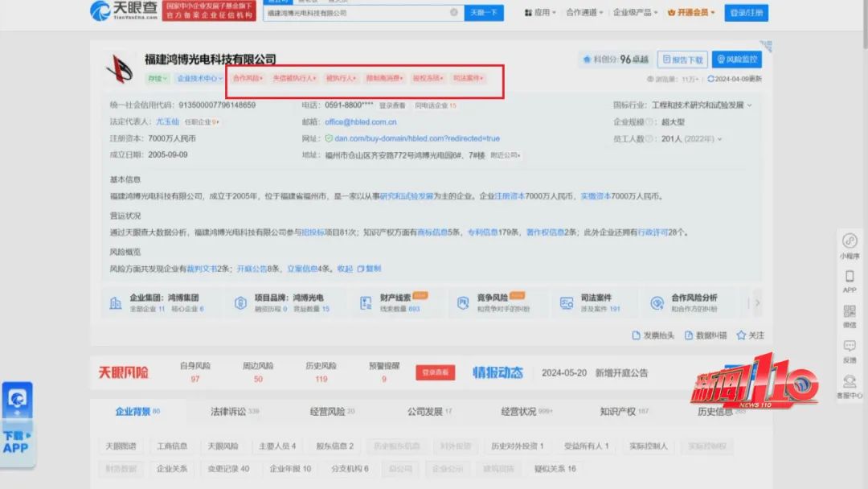Open the 小程序 sidebar icon
868x489 pixels.
850,246
